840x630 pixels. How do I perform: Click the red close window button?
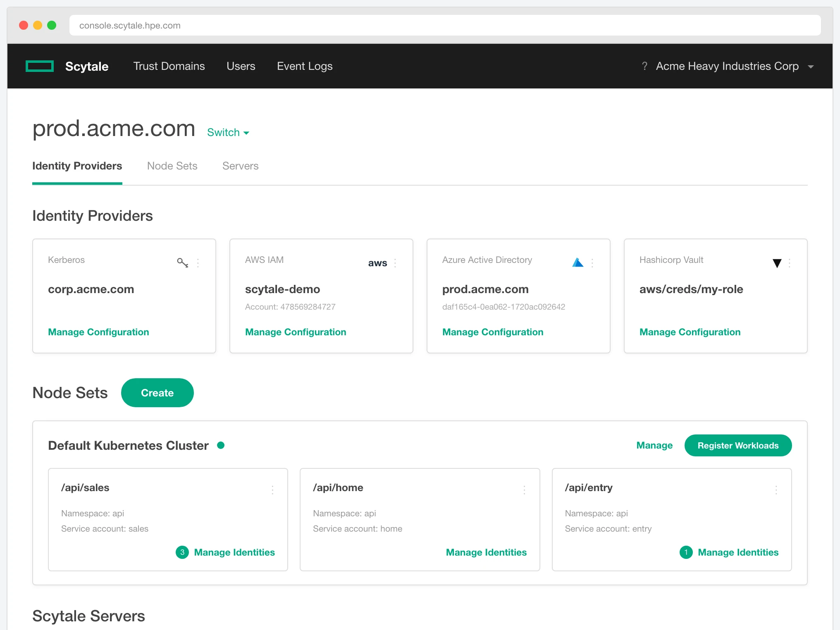(24, 25)
